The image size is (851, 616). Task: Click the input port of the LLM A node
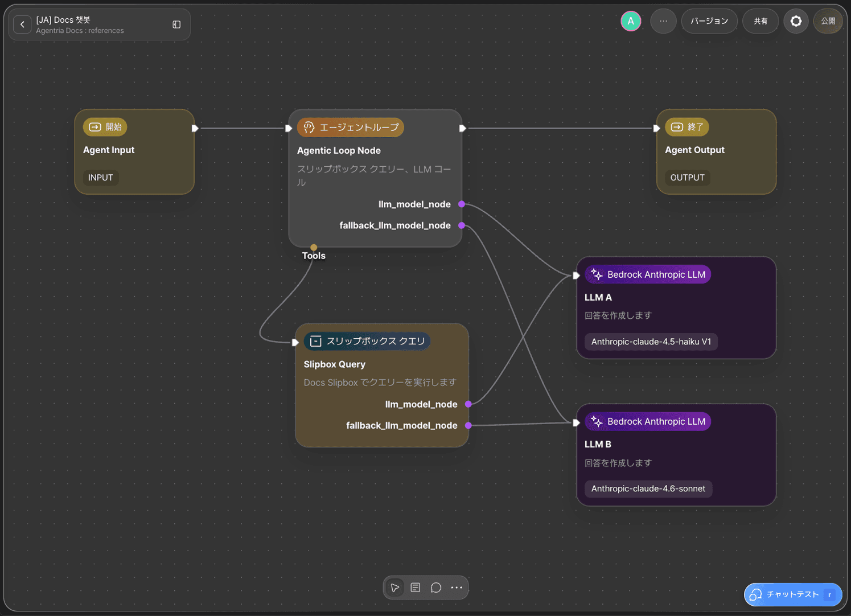576,276
